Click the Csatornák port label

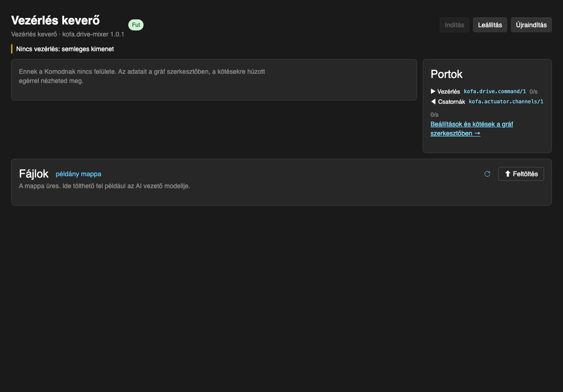pos(451,101)
